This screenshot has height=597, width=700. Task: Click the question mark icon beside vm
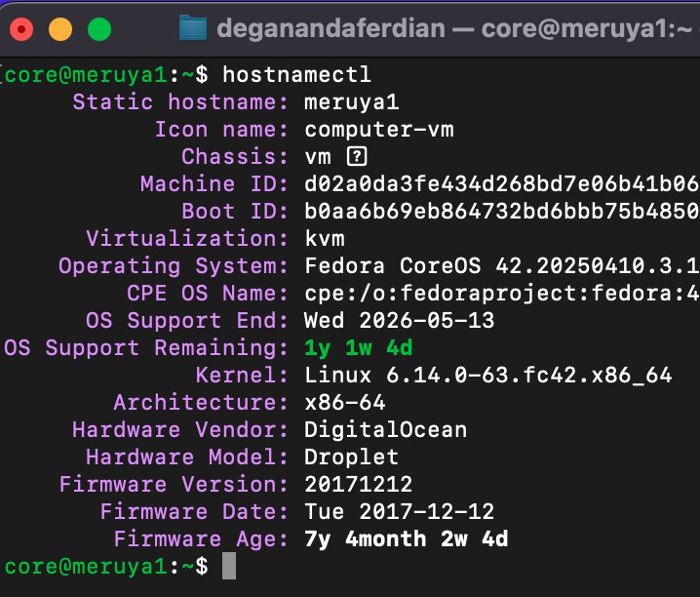pyautogui.click(x=357, y=157)
